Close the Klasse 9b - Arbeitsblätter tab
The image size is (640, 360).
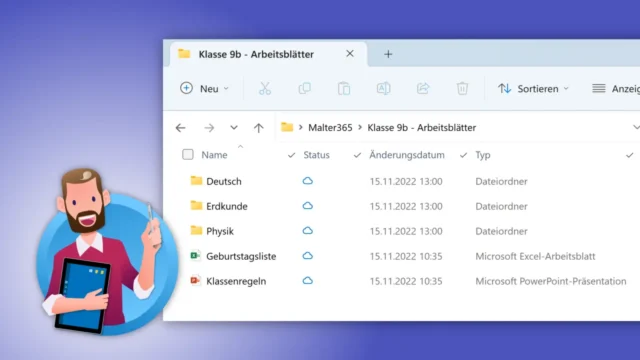pos(350,53)
